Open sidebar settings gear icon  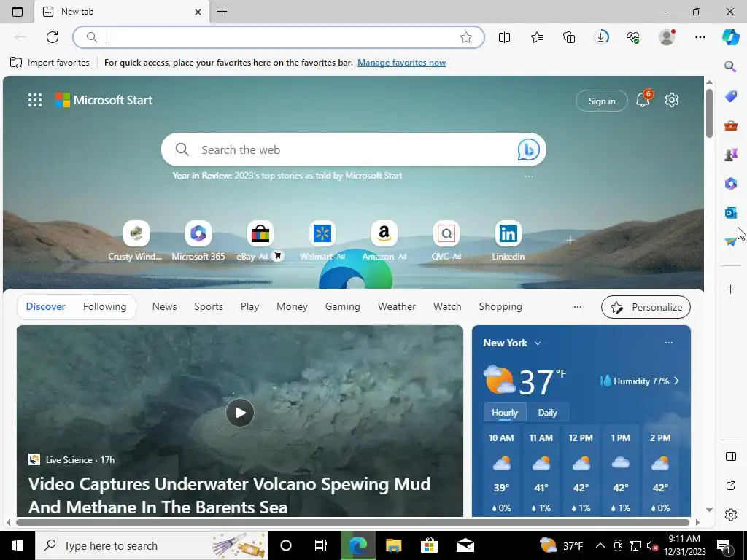pyautogui.click(x=731, y=515)
